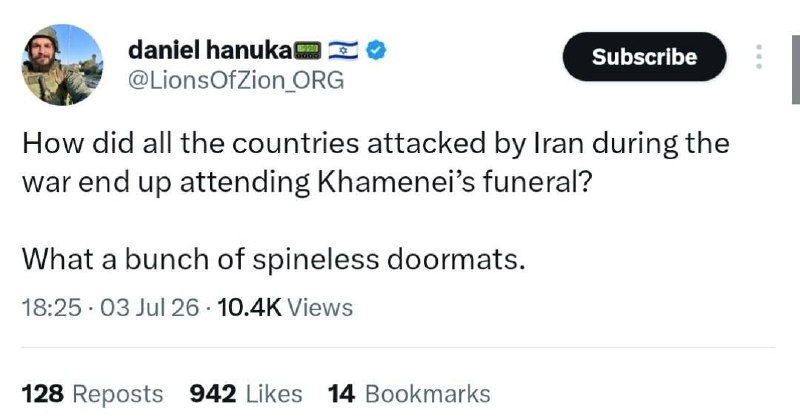800x420 pixels.
Task: Click the blue verified checkmark badge
Action: pyautogui.click(x=377, y=50)
